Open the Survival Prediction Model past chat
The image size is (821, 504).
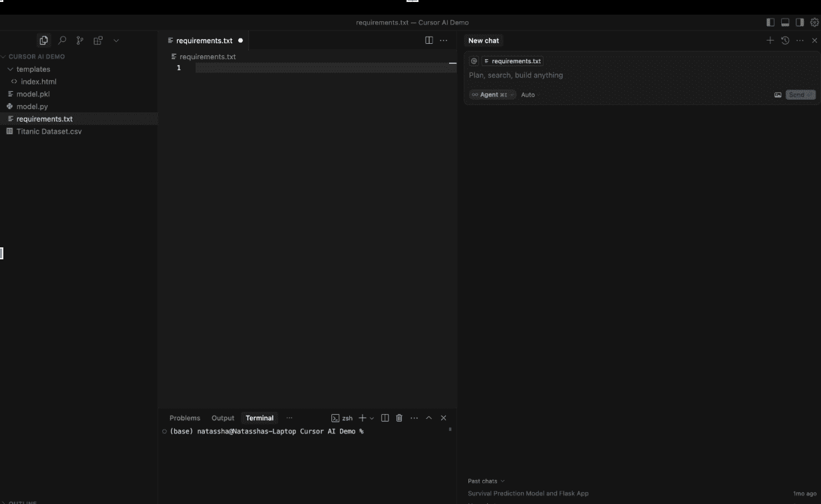[528, 493]
